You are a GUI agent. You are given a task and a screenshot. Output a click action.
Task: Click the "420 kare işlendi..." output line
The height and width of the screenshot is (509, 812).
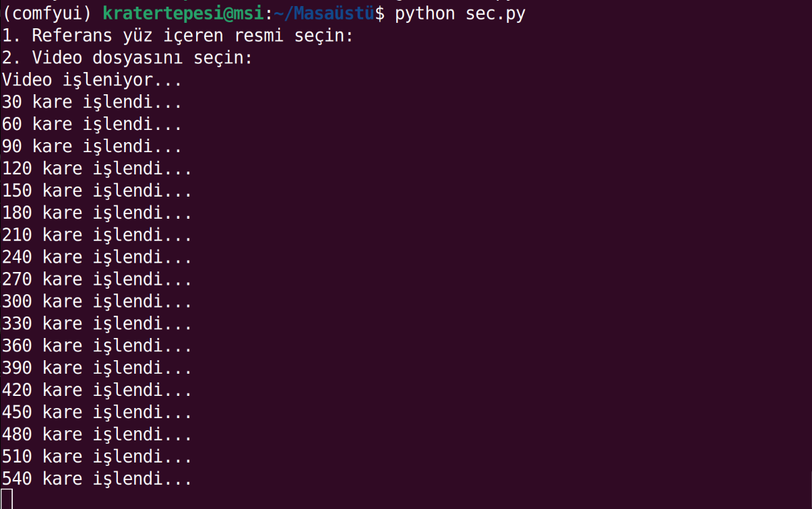pyautogui.click(x=97, y=391)
